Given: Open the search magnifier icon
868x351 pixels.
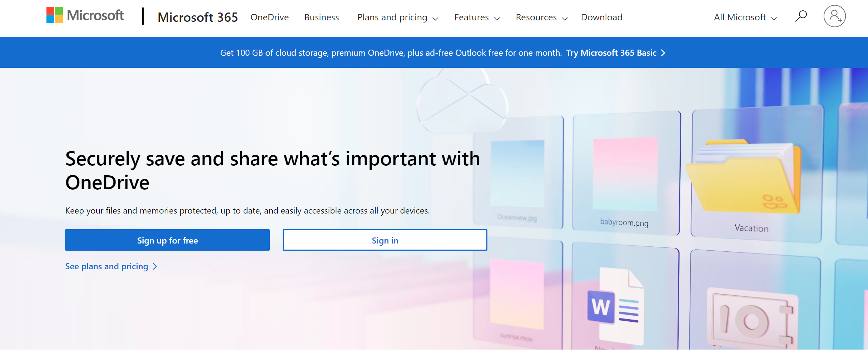Looking at the screenshot, I should tap(801, 16).
